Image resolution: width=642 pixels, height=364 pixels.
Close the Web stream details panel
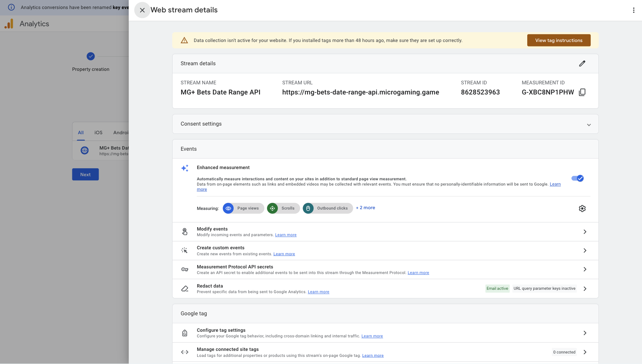click(x=142, y=10)
